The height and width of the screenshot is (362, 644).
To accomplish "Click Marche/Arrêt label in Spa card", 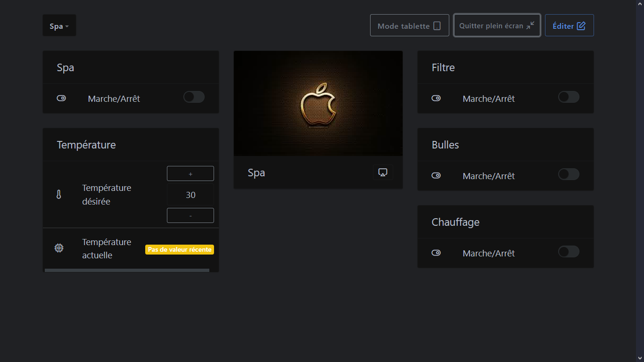I will click(114, 99).
